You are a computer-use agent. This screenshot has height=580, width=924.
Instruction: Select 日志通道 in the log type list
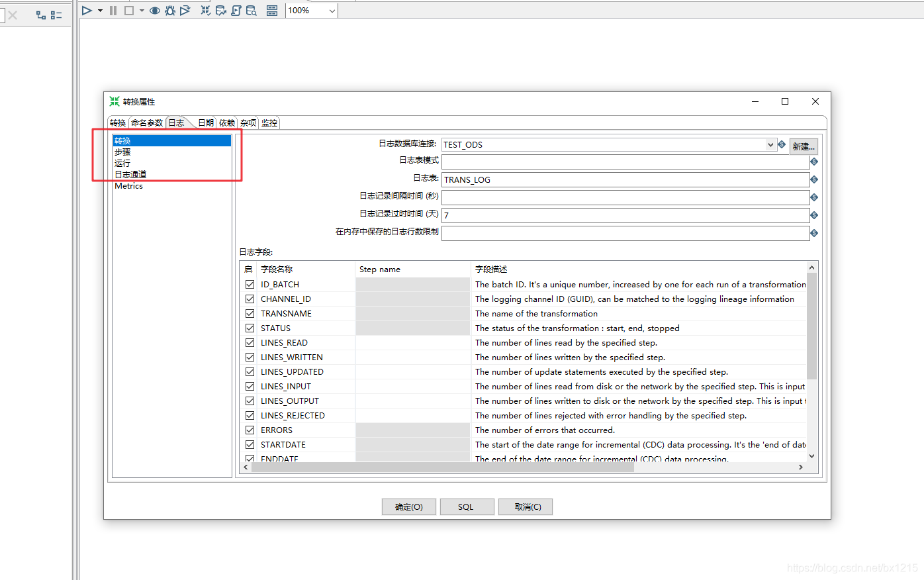(172, 174)
